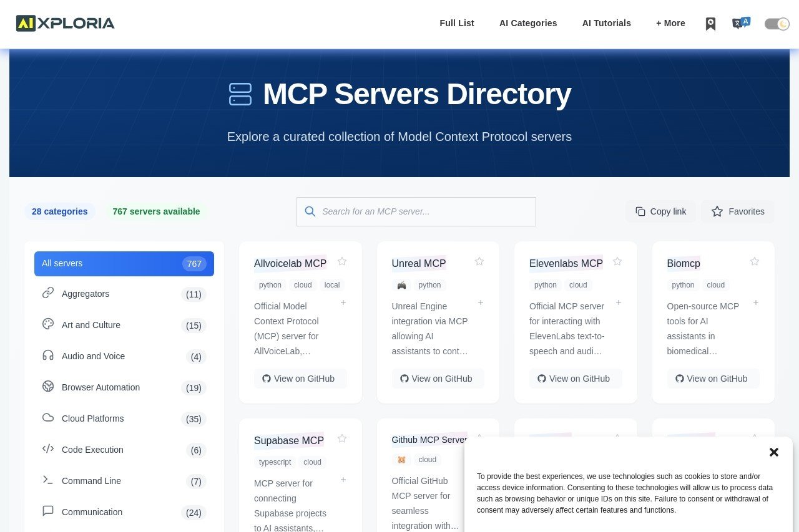View Unreal MCP on GitHub
Screen dimensions: 799x532
pyautogui.click(x=438, y=379)
